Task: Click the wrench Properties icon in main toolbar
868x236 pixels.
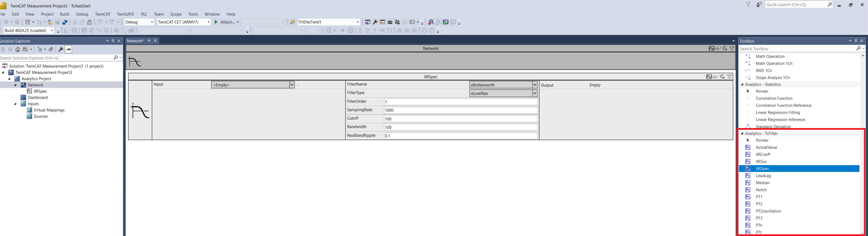Action: pos(375,22)
